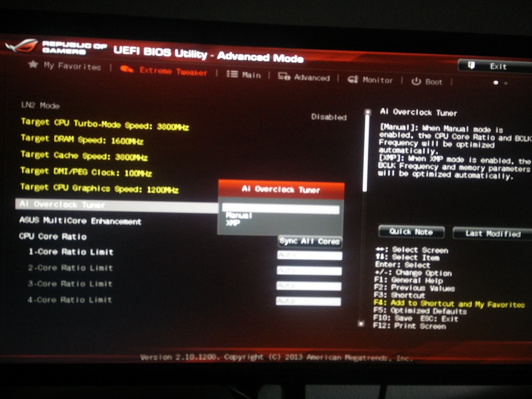
Task: Select ASUS MultiCore Enhancement setting
Action: pos(80,221)
